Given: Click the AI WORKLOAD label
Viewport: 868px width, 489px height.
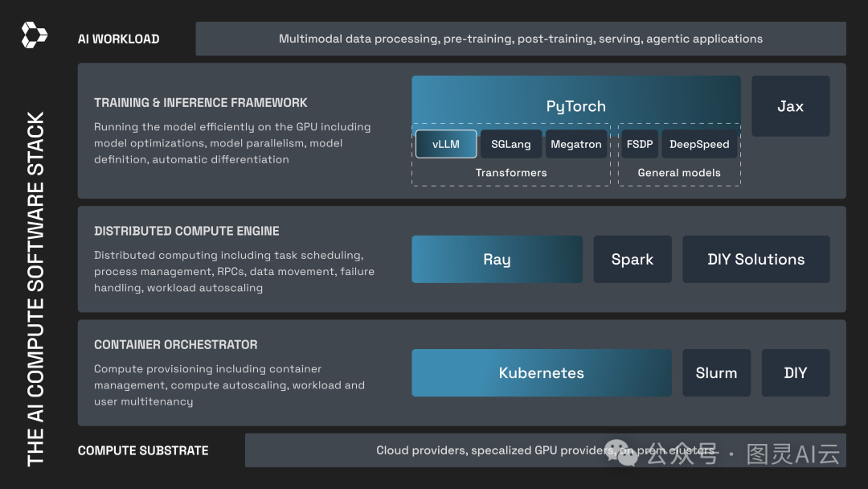Looking at the screenshot, I should [x=118, y=39].
